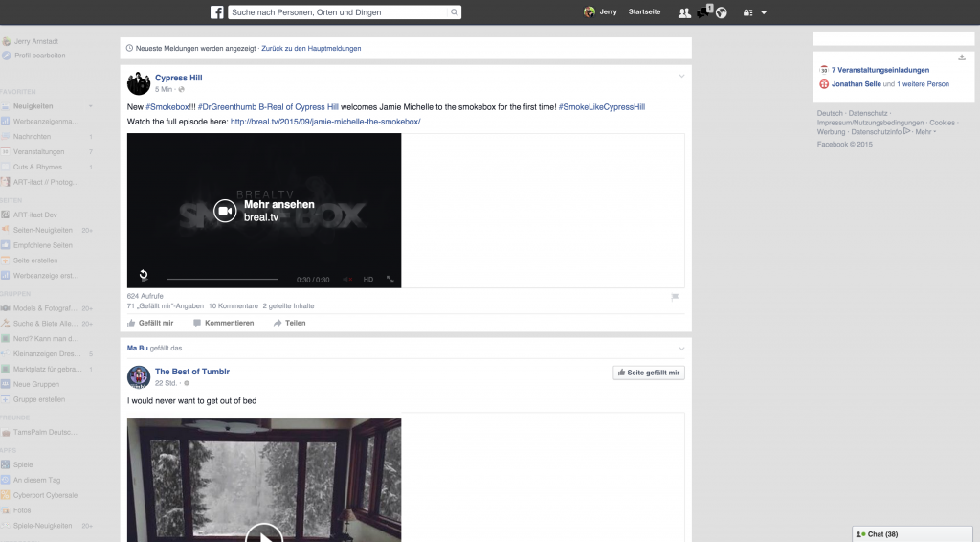Click Neue Gruppen icon

point(5,384)
